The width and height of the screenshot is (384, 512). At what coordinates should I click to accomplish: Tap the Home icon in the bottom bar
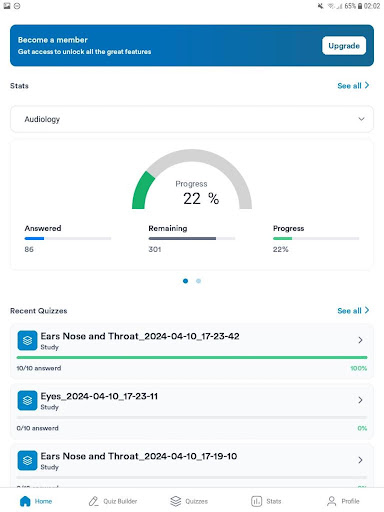pyautogui.click(x=25, y=501)
